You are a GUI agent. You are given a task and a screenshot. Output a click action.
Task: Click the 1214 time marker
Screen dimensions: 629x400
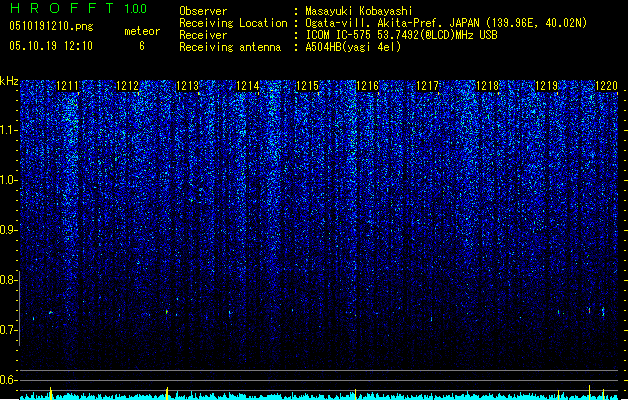248,86
